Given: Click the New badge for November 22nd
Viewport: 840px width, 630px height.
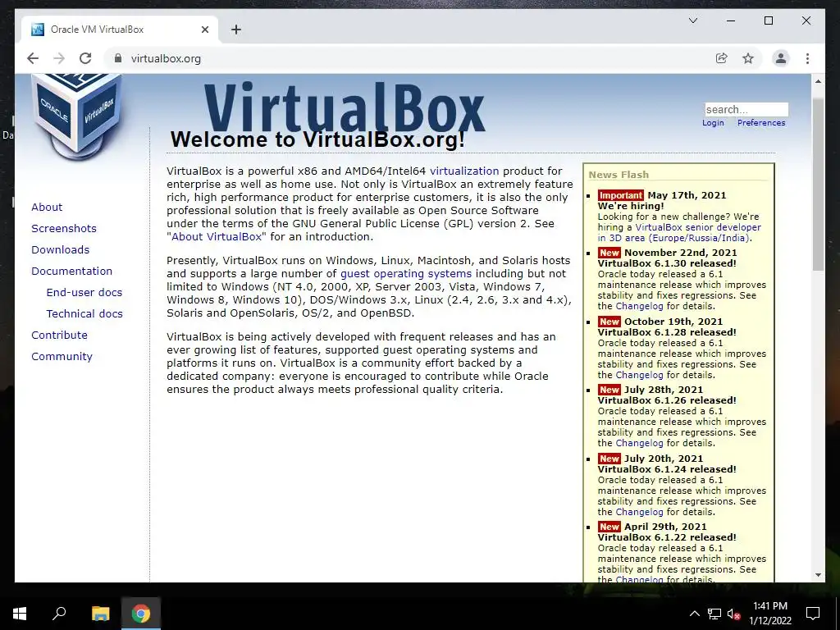Looking at the screenshot, I should pos(609,253).
